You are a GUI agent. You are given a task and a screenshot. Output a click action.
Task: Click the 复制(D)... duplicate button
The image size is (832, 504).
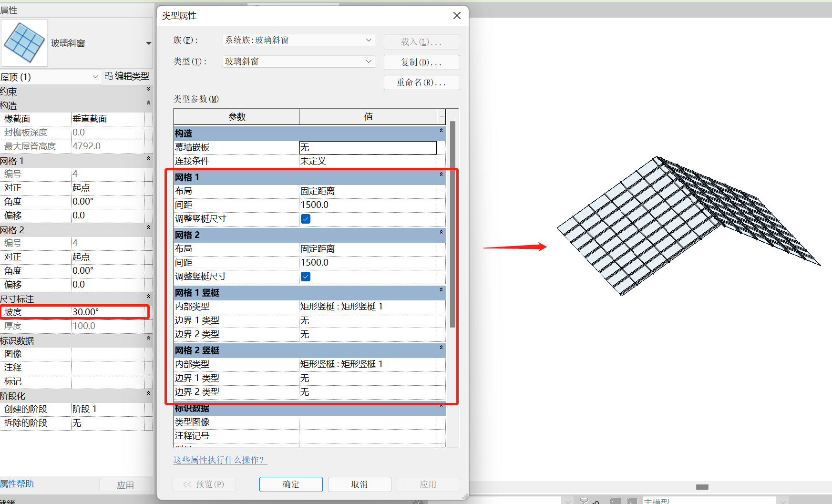point(421,62)
